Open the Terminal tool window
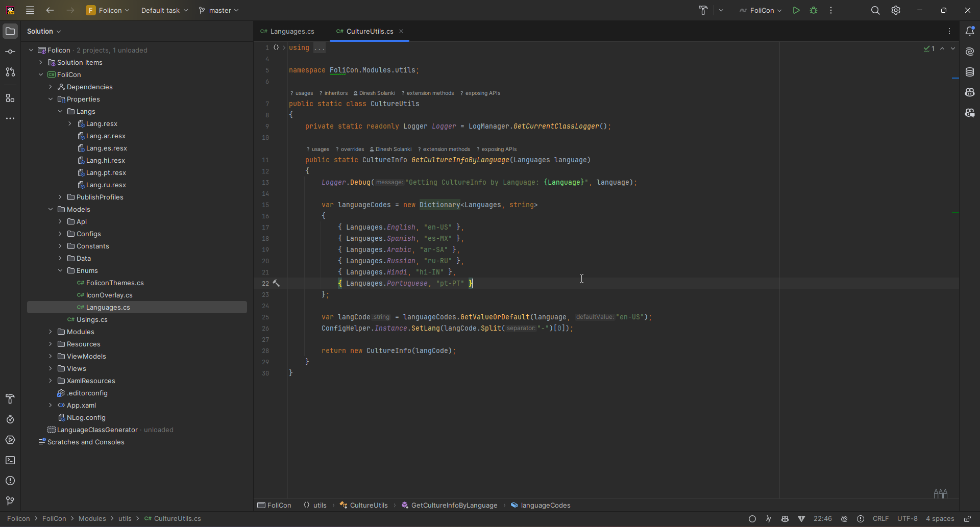This screenshot has width=980, height=527. (x=10, y=460)
